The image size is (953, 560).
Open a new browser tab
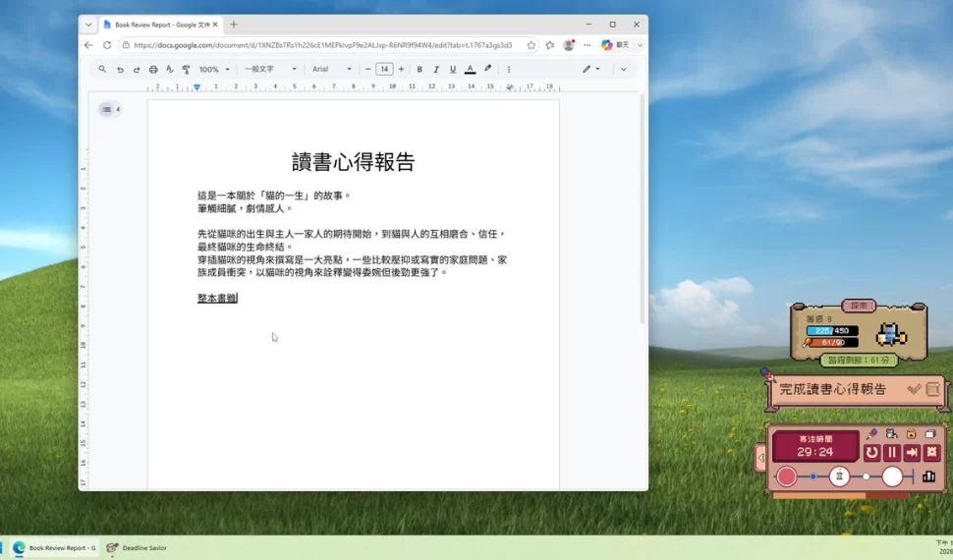click(234, 25)
